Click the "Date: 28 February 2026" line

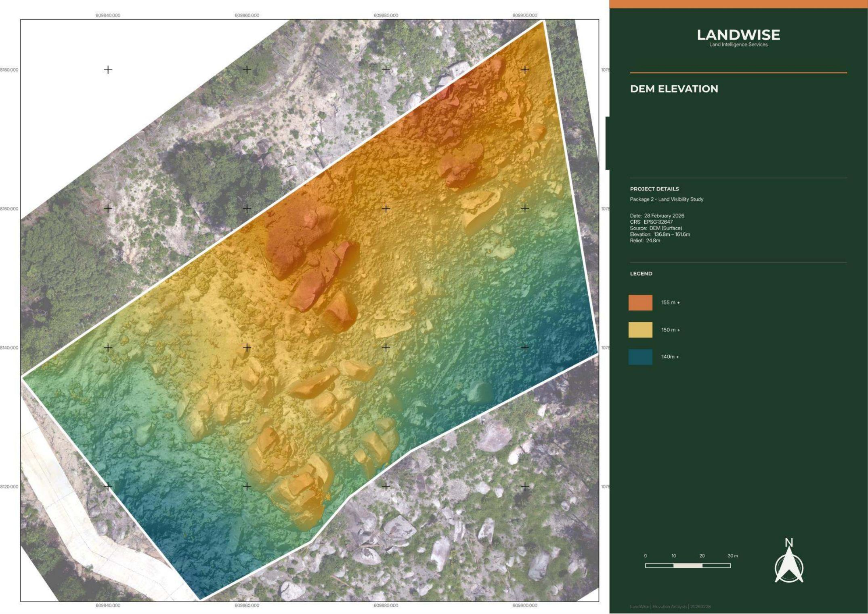pyautogui.click(x=657, y=216)
